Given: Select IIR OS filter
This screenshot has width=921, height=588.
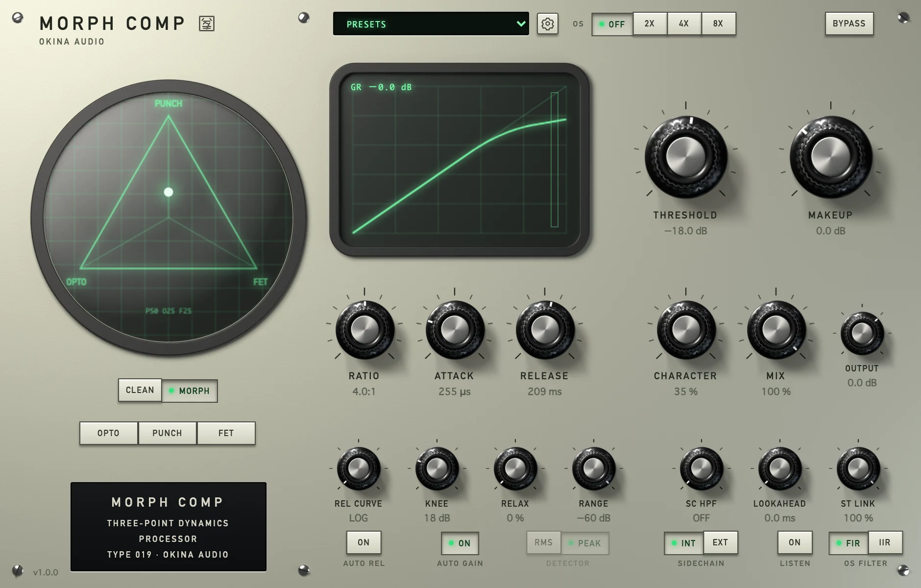Looking at the screenshot, I should [885, 542].
